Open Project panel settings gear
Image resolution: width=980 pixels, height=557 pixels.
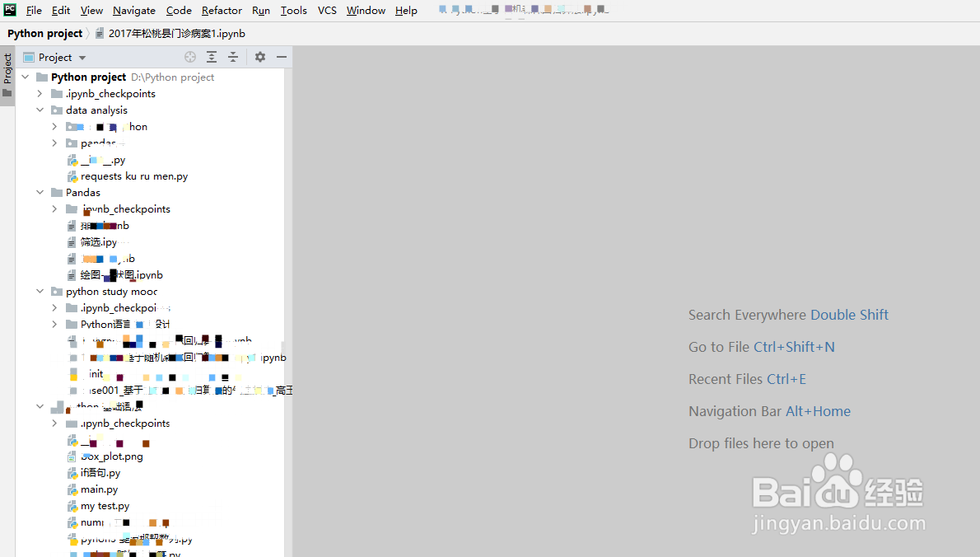[260, 57]
